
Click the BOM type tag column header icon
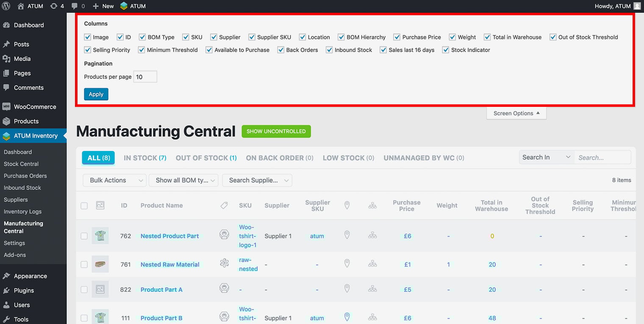[224, 205]
